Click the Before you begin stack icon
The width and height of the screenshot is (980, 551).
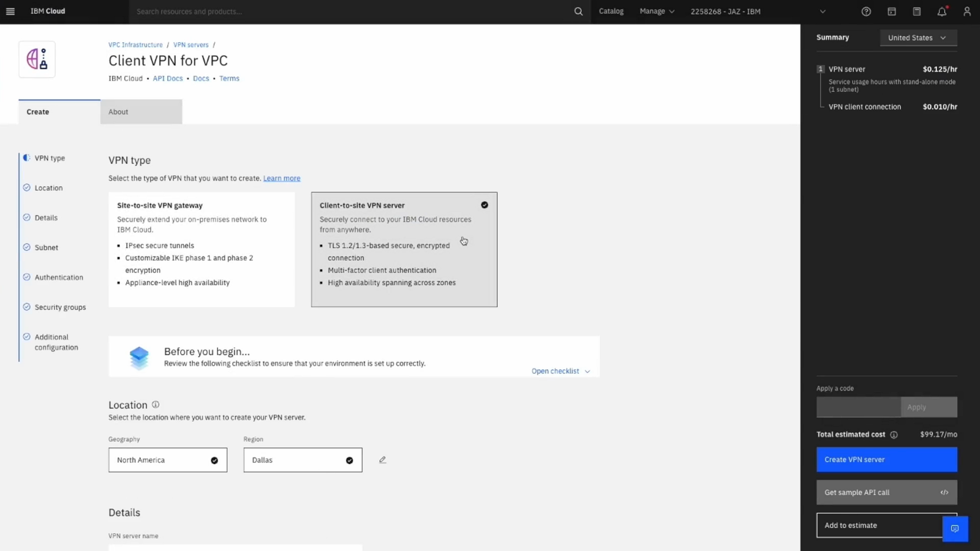coord(139,357)
